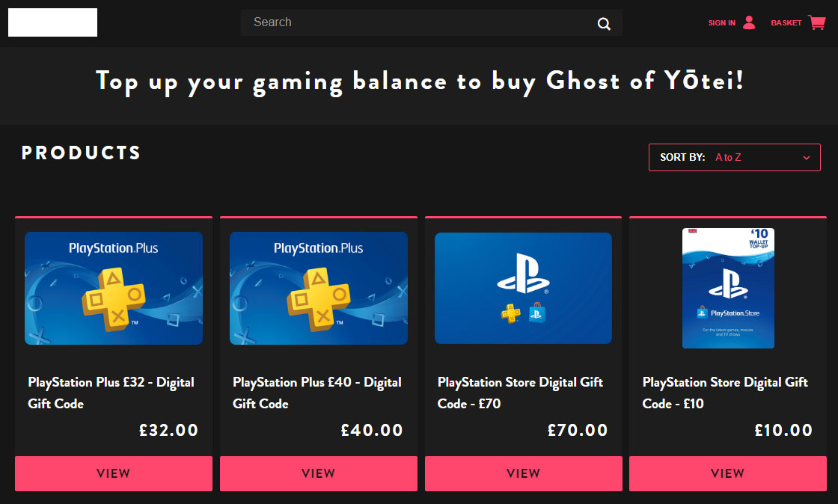Viewport: 838px width, 504px height.
Task: Click the SIGN IN link
Action: pyautogui.click(x=722, y=23)
